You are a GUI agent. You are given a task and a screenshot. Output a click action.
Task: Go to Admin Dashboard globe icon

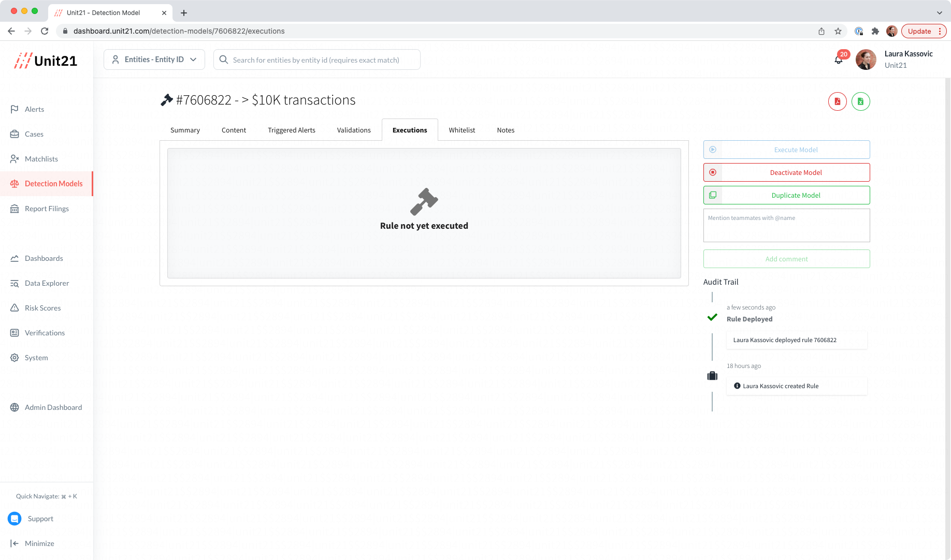(x=15, y=407)
